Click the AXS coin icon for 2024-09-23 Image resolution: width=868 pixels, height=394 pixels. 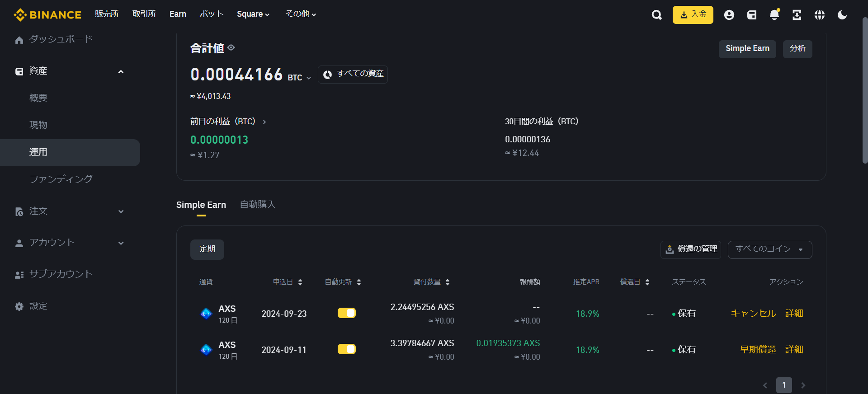pos(206,314)
